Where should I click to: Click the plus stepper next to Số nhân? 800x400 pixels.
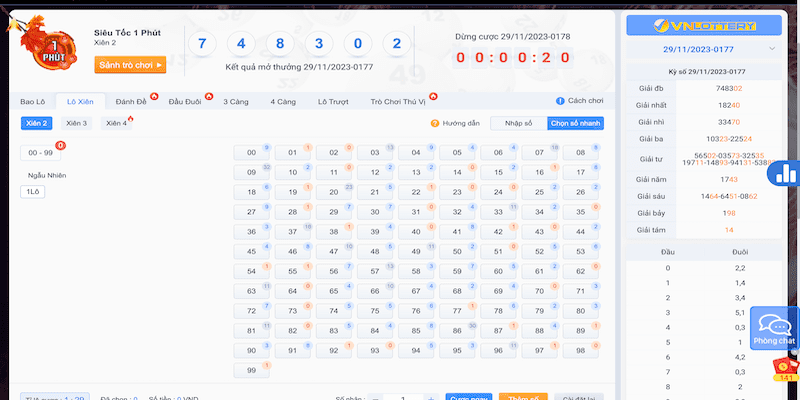coord(432,397)
